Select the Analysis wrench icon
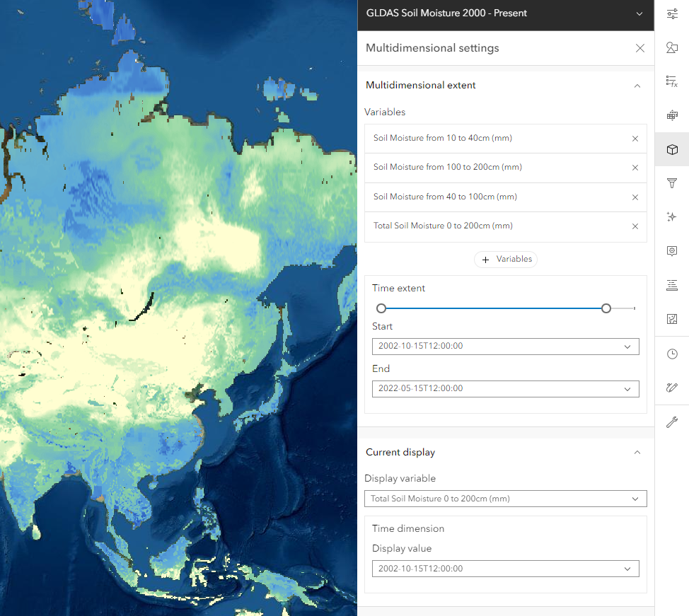Screen dimensions: 689x616 pyautogui.click(x=672, y=422)
